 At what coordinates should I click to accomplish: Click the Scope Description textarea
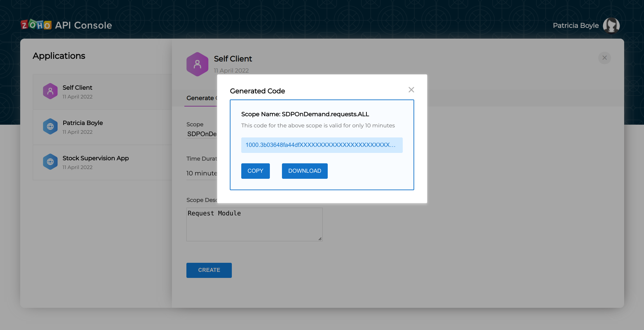click(254, 224)
